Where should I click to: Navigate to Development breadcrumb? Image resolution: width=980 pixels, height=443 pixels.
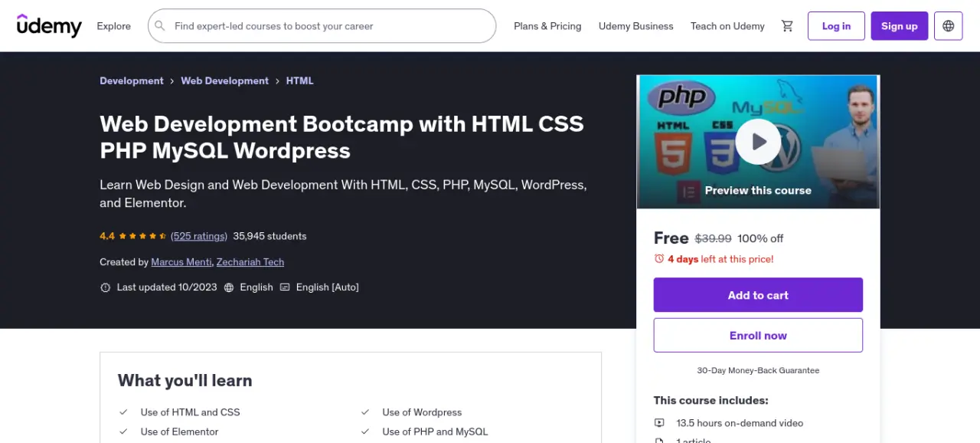[132, 80]
